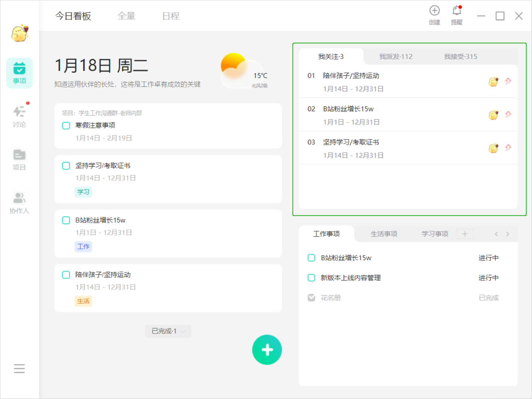Open the 事项 sidebar section
The width and height of the screenshot is (532, 399).
click(x=19, y=73)
